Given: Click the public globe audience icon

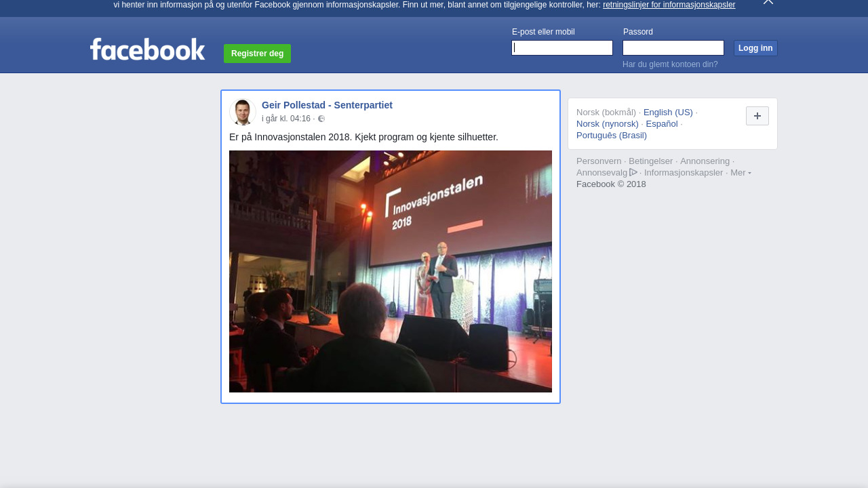Looking at the screenshot, I should (321, 119).
